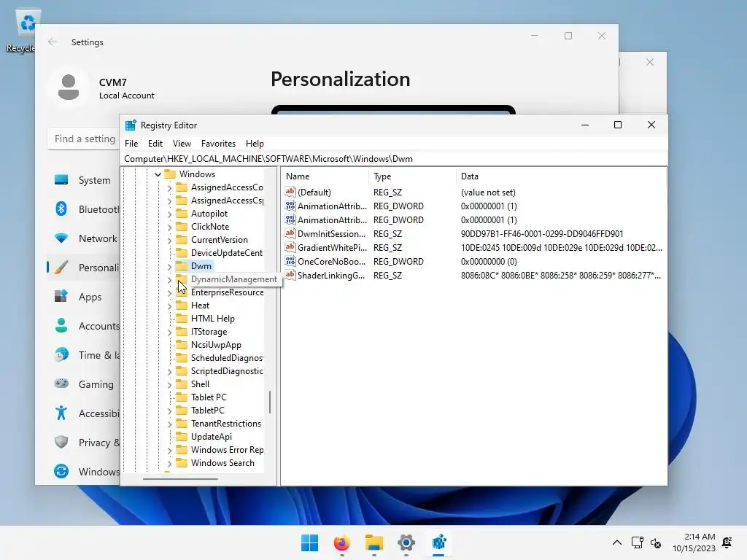Expand the Windows Search key chevron
Viewport: 747px width, 560px height.
coord(169,463)
